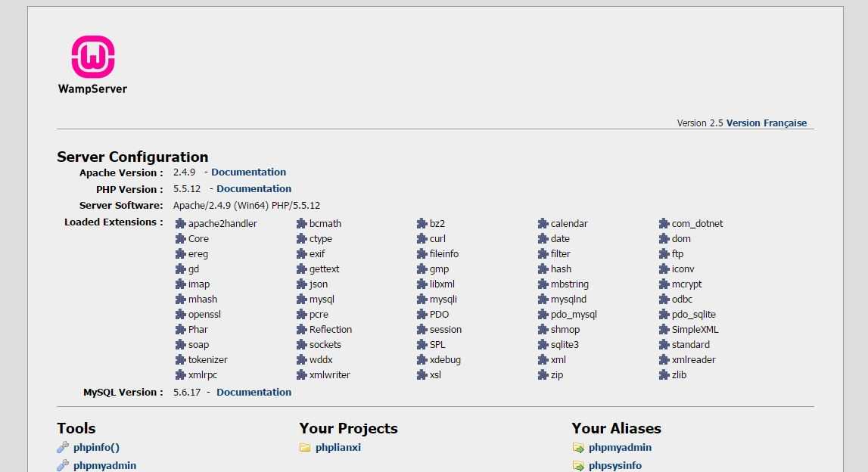
Task: Click the 'Server Configuration' heading
Action: click(132, 157)
